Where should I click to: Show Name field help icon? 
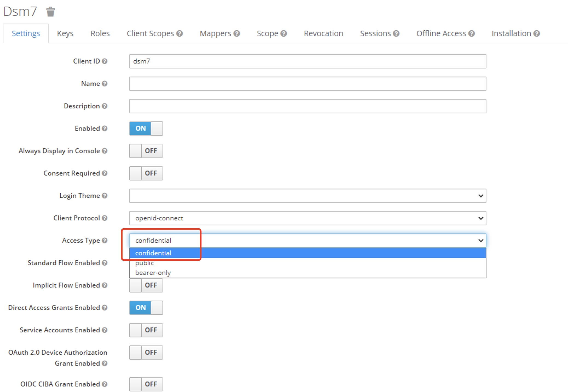[x=105, y=84]
